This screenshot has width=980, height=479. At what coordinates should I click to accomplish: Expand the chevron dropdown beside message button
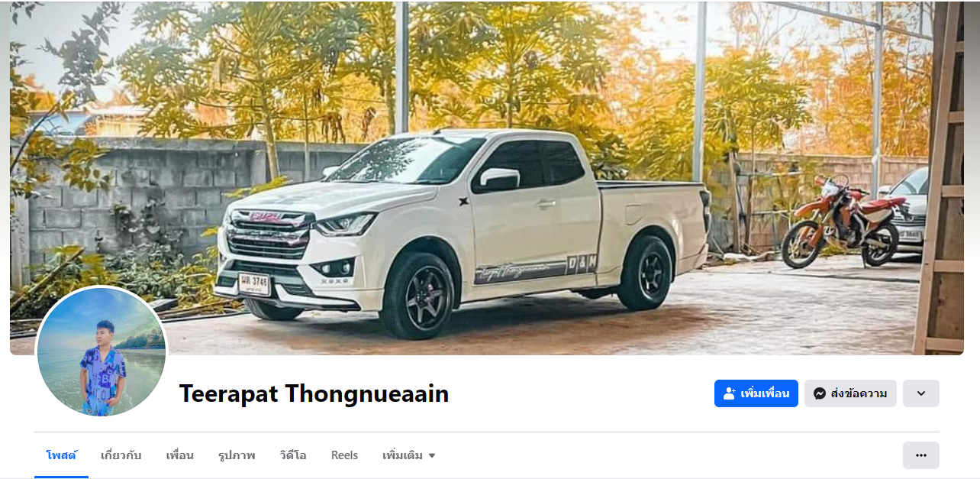[x=920, y=393]
